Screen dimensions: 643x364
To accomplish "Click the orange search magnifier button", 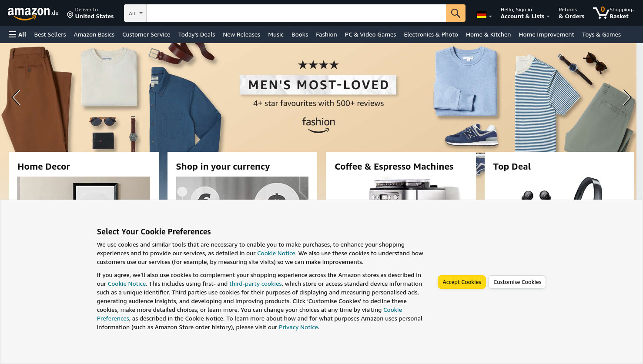I will click(x=455, y=13).
